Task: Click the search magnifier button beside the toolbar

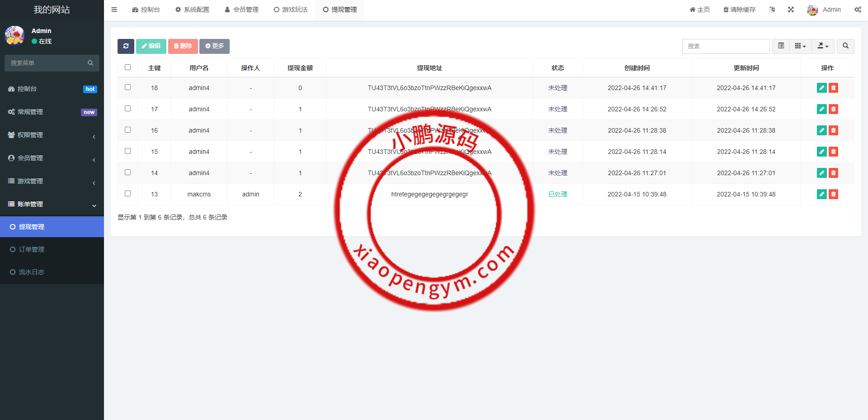Action: pos(845,46)
